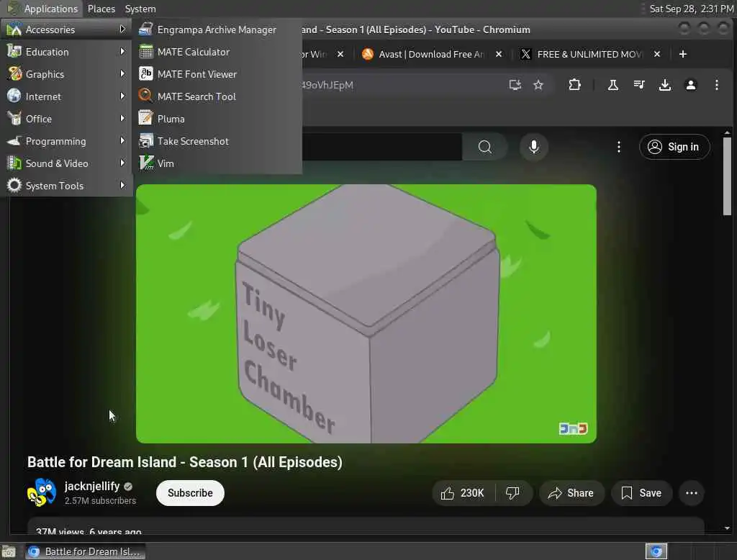
Task: Open Engrampa Archive Manager
Action: pyautogui.click(x=217, y=30)
